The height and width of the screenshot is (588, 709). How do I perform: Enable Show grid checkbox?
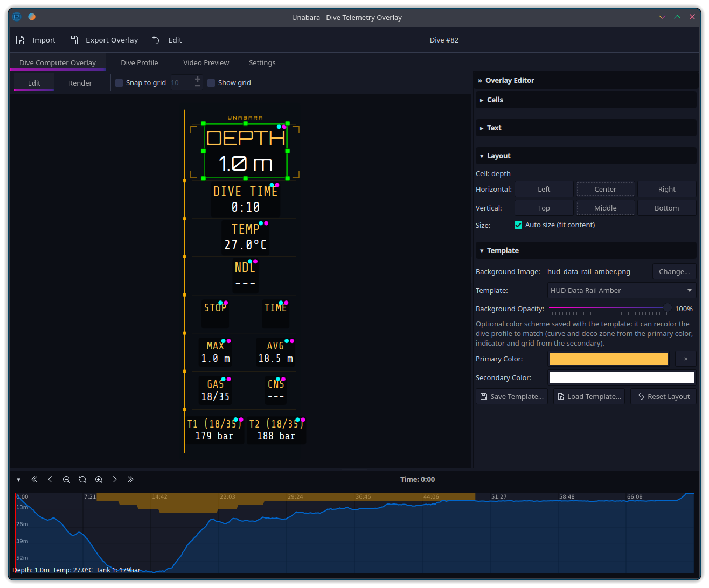point(211,83)
